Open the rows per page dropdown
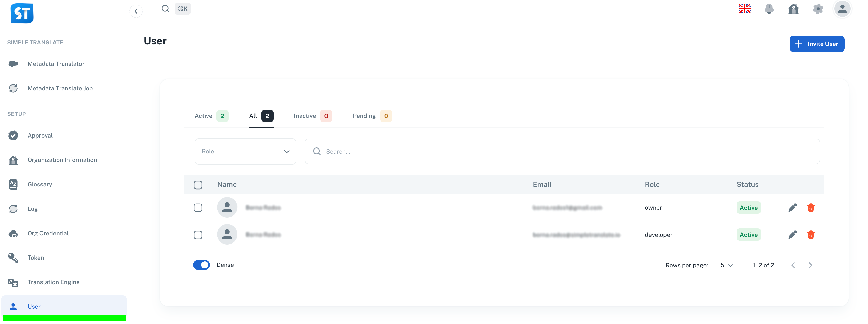This screenshot has width=868, height=324. 726,265
